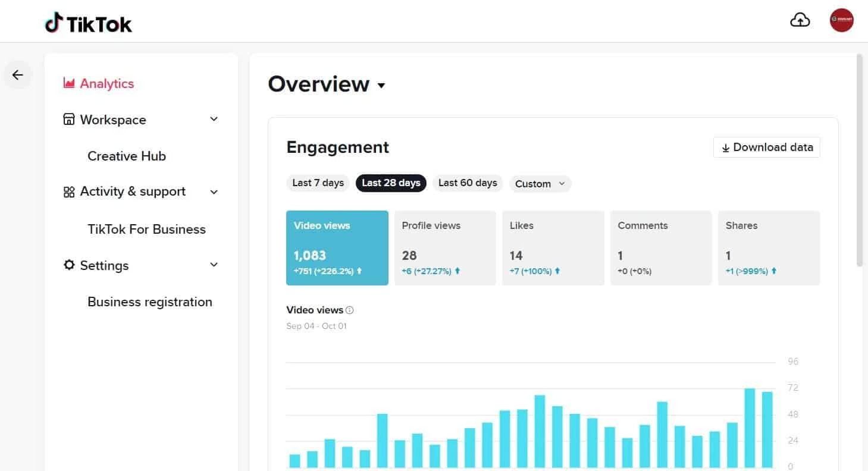Click the TikTok logo

pos(88,22)
